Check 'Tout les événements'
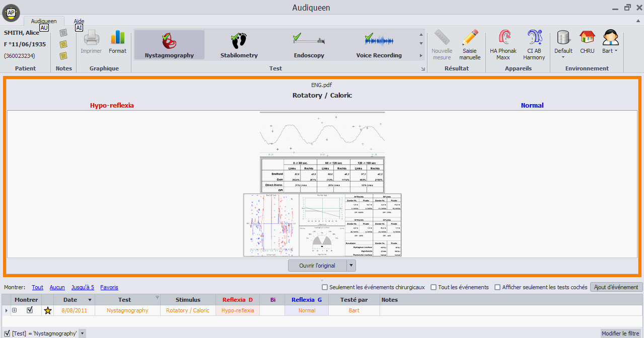This screenshot has width=644, height=338. [433, 287]
